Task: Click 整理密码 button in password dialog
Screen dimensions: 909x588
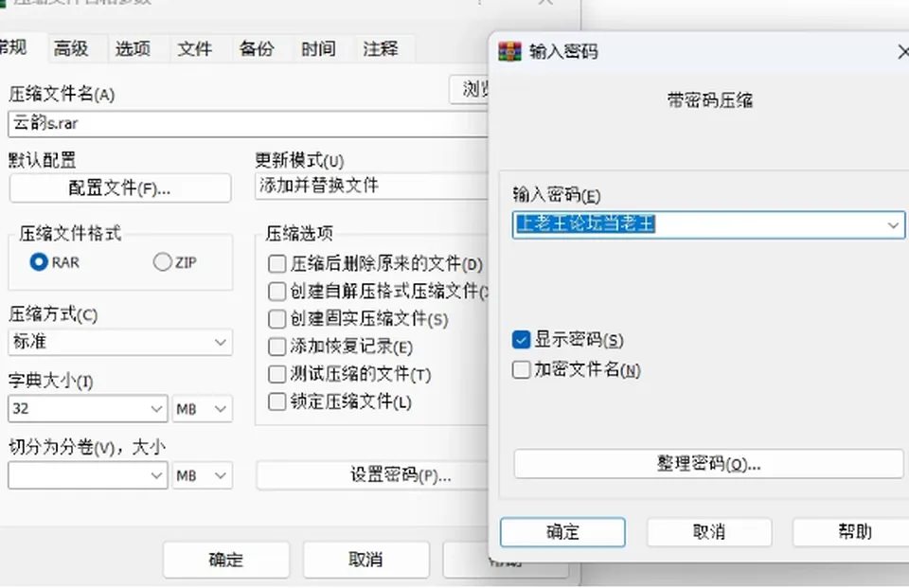Action: tap(708, 464)
